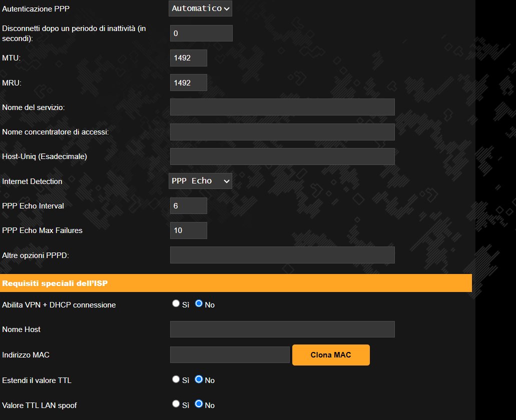Open the Autenticazione PPP dropdown
Screen dimensions: 516x420
pyautogui.click(x=200, y=8)
